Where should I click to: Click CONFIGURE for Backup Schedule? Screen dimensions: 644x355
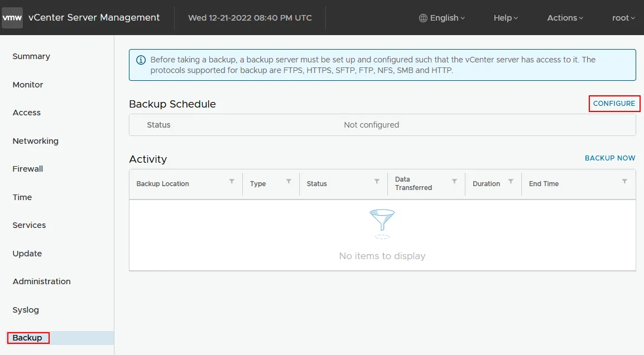pos(614,104)
